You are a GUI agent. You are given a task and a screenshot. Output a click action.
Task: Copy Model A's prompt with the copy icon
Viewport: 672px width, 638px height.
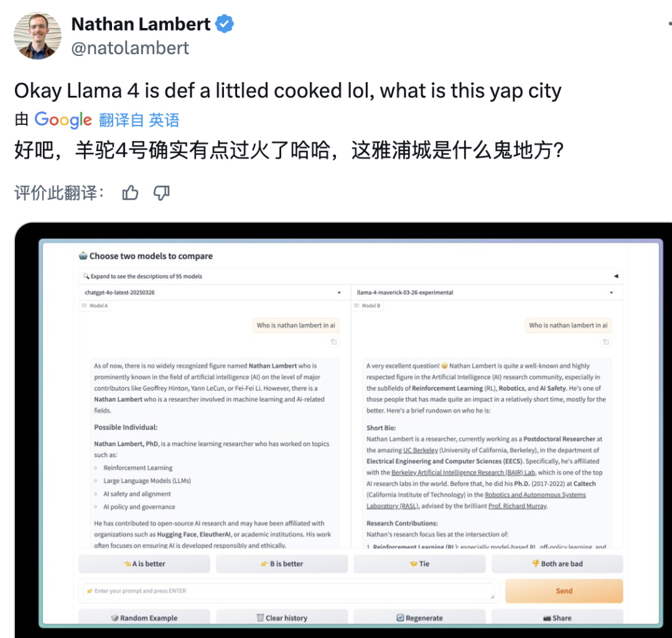(334, 341)
